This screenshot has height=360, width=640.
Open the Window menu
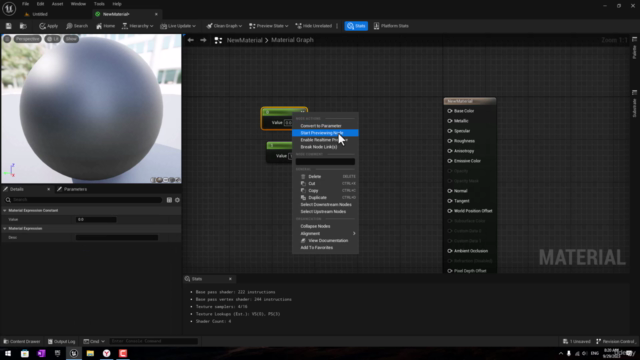point(78,4)
